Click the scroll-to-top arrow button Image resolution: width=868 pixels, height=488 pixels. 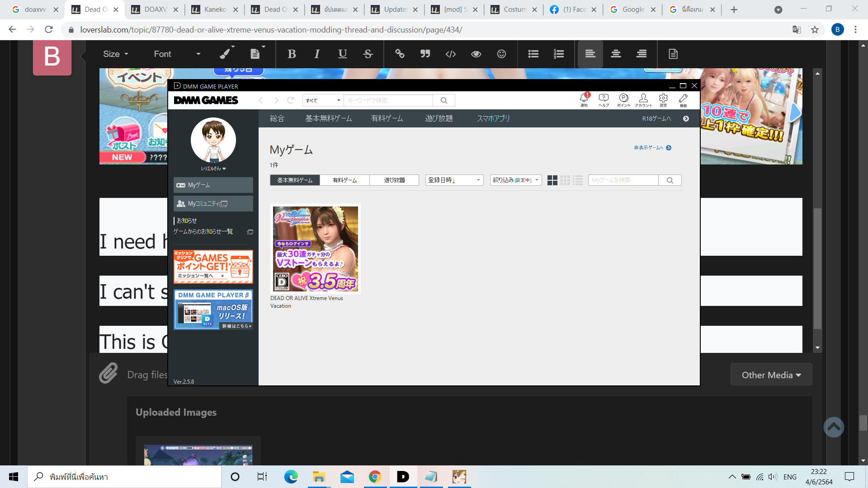[x=834, y=427]
